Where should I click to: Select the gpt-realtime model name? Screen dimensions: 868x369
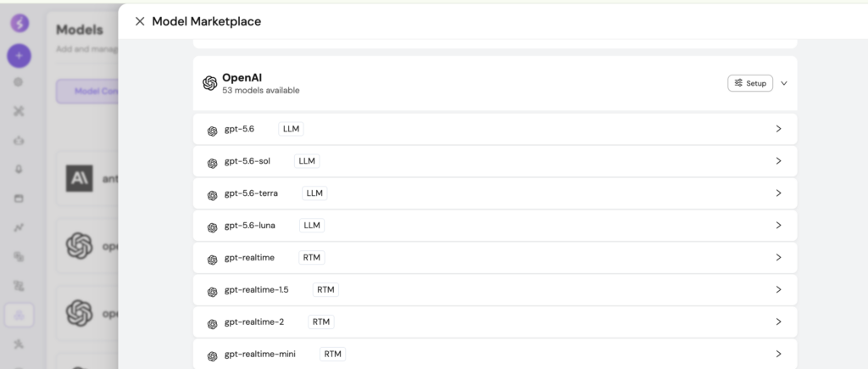pos(249,258)
